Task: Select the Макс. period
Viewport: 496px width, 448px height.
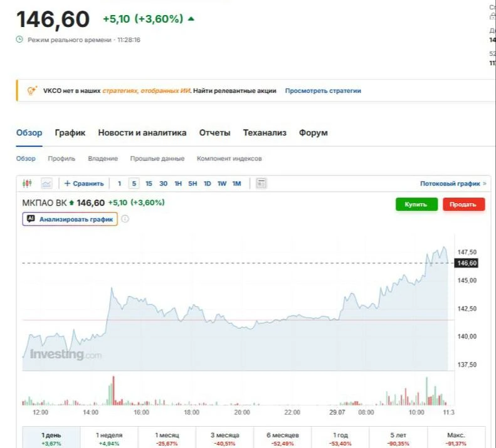Action: (x=456, y=437)
